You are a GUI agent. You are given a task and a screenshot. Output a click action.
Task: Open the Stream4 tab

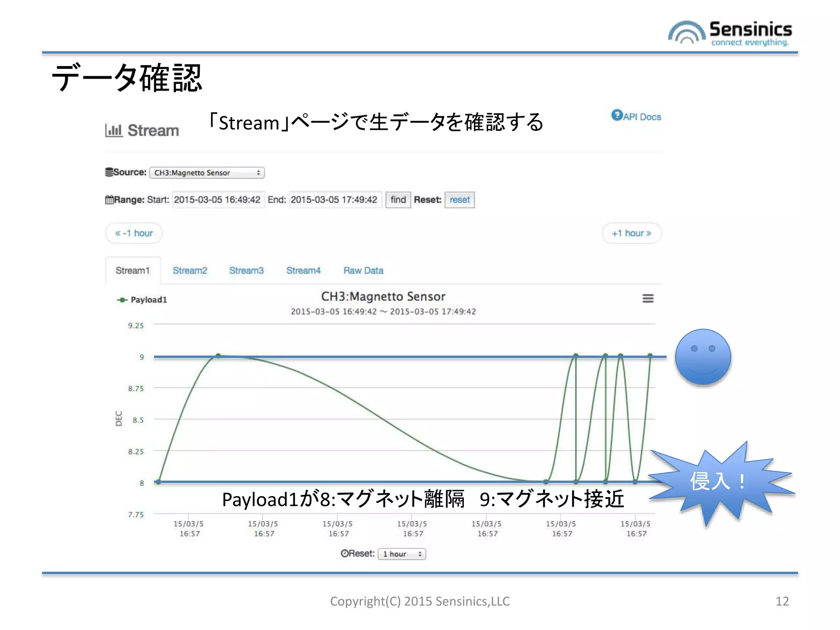coord(304,271)
